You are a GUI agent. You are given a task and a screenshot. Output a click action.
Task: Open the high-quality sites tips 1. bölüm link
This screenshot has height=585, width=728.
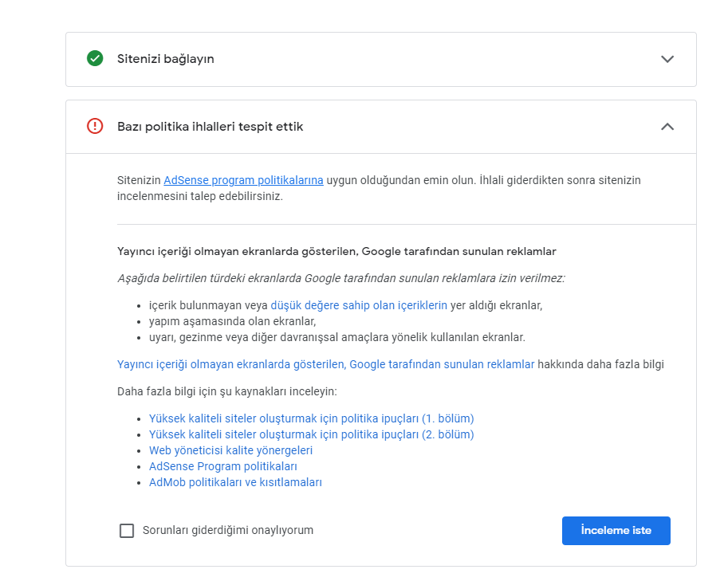pos(312,418)
